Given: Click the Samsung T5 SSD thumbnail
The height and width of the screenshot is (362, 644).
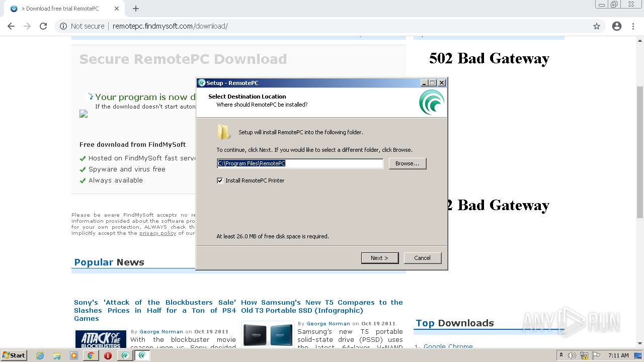Looking at the screenshot, I should (x=268, y=335).
